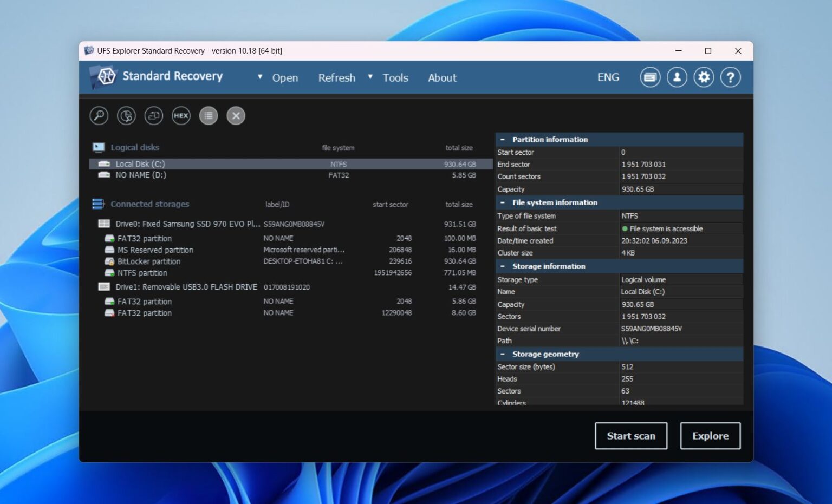Select the BitLocker partition row
Image resolution: width=832 pixels, height=504 pixels.
(x=291, y=261)
